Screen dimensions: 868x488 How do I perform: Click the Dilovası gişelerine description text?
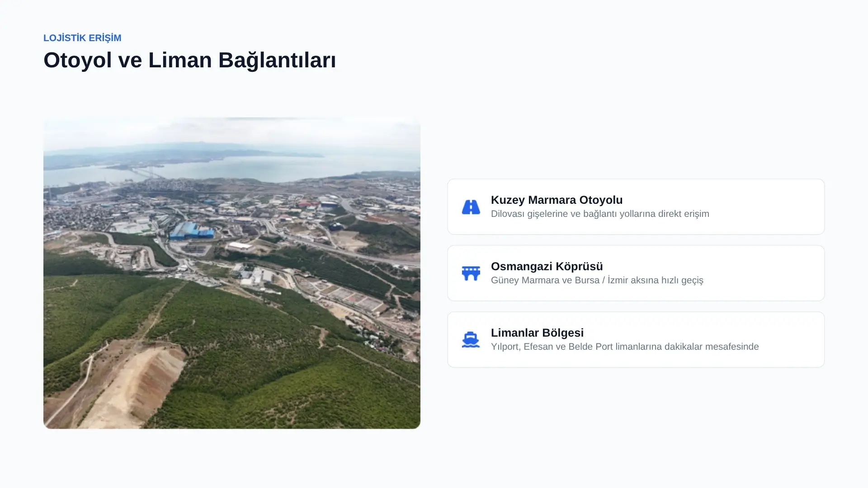click(600, 214)
